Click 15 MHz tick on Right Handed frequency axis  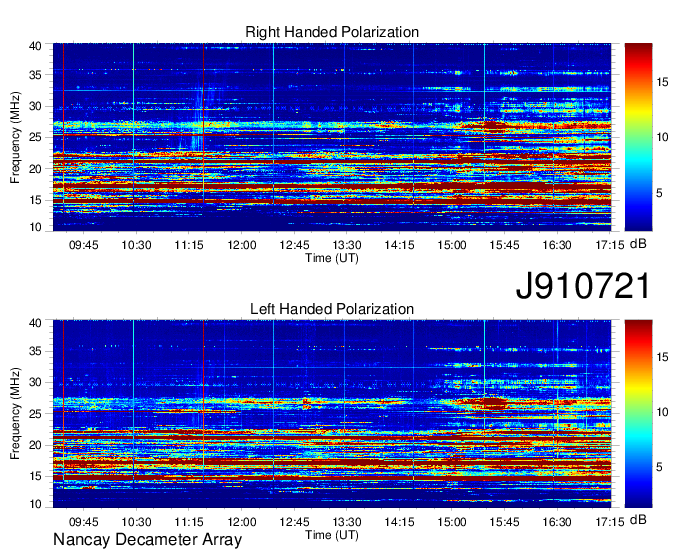(x=35, y=200)
